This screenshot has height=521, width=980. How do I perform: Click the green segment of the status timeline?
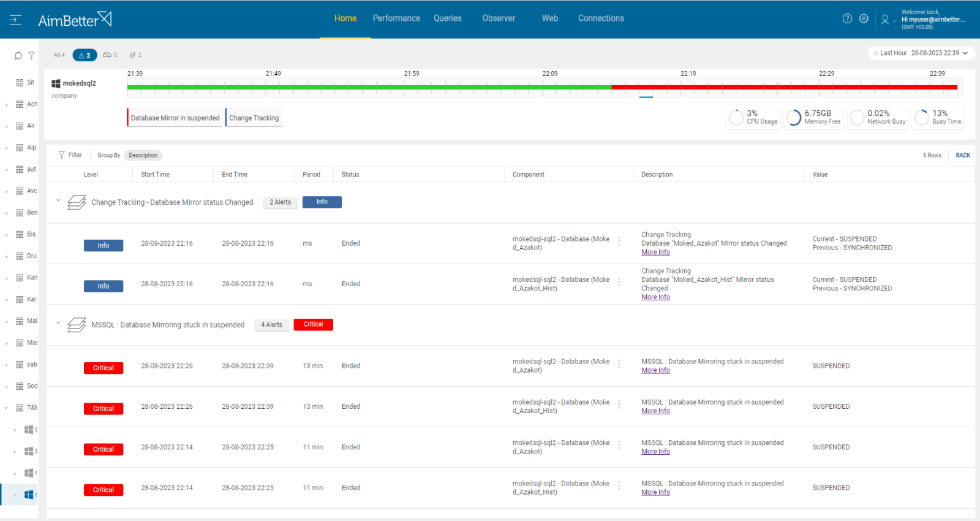coord(369,88)
